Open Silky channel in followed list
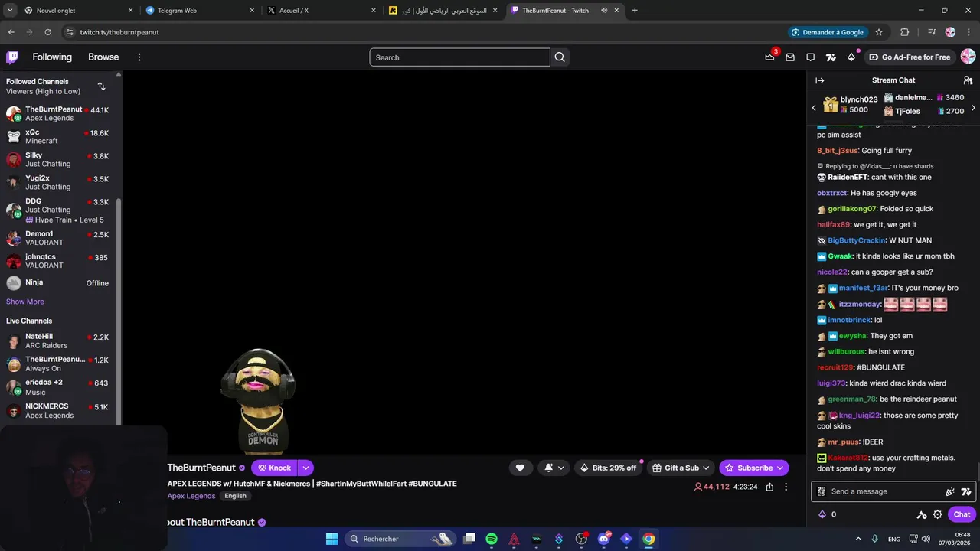Screen dimensions: 980x551 point(59,159)
